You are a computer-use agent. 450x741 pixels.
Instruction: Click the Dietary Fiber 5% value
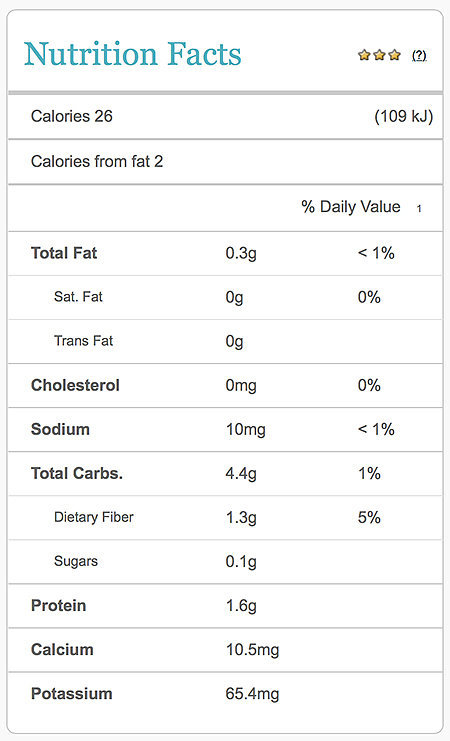[369, 517]
